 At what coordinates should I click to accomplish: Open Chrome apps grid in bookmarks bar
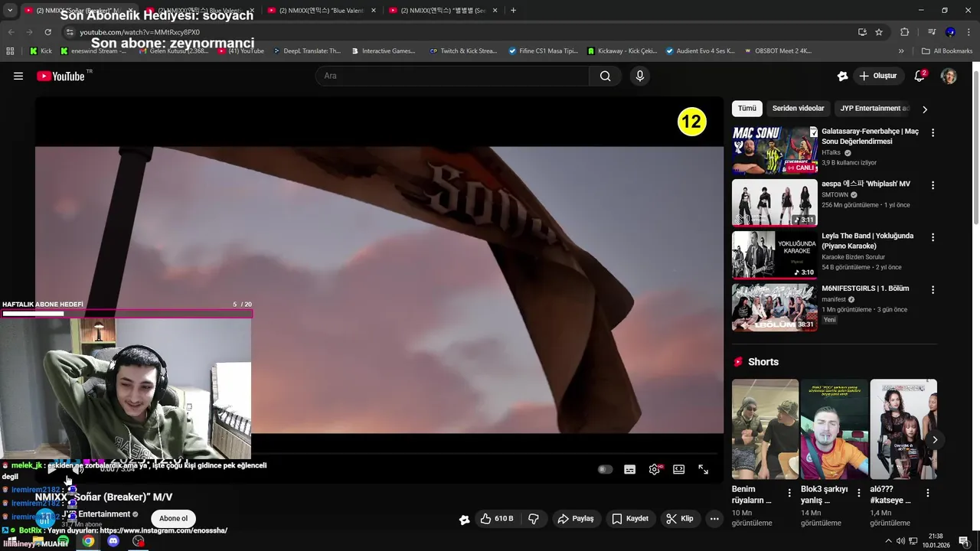10,51
